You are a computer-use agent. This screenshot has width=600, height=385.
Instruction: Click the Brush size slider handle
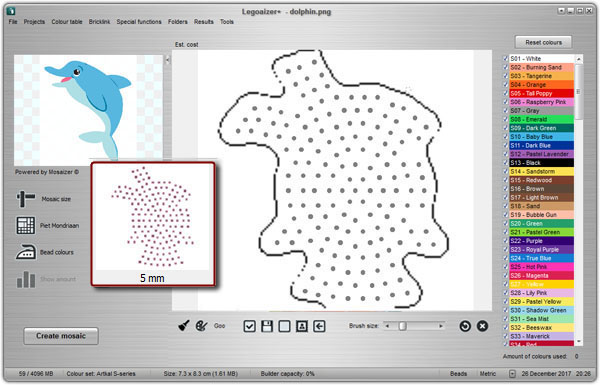click(402, 326)
